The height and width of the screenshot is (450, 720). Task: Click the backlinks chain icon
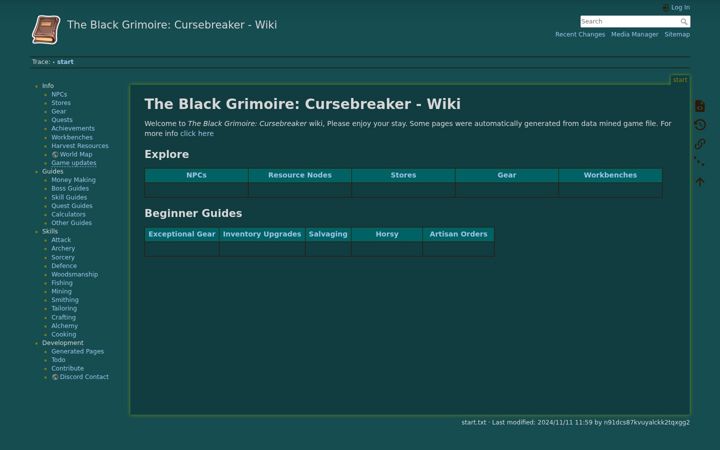[700, 144]
